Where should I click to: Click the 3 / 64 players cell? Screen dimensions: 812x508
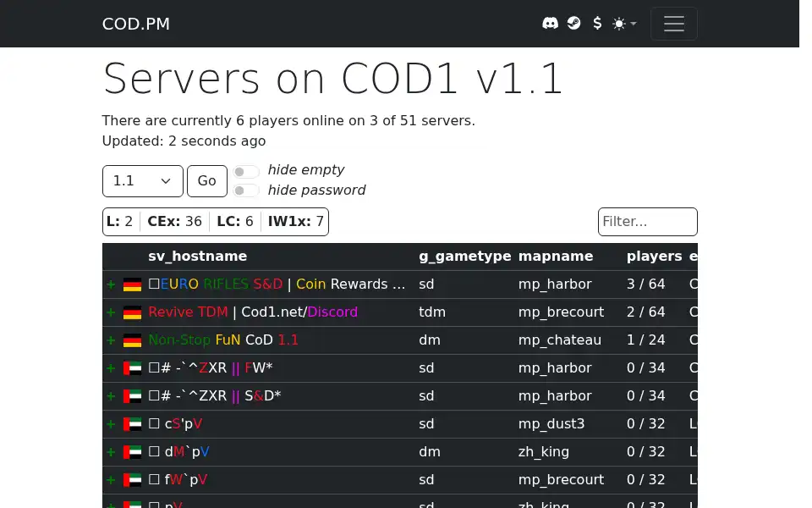(645, 284)
